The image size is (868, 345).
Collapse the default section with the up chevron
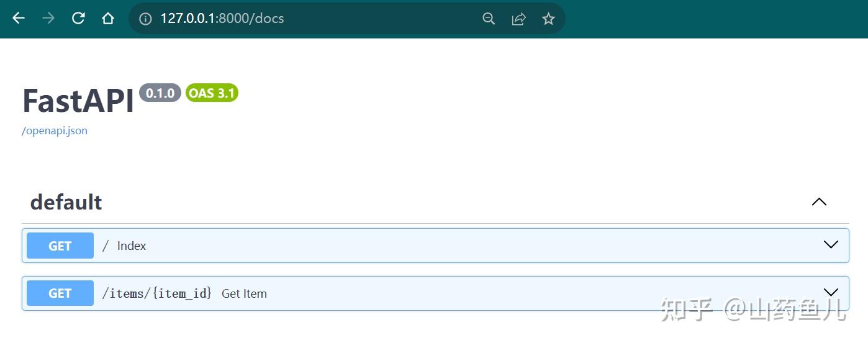pos(819,202)
